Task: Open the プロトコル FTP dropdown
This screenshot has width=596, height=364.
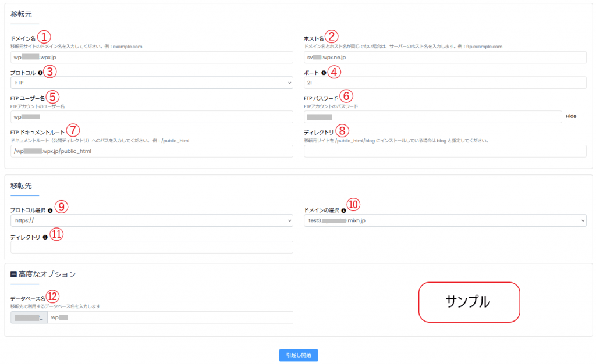Action: 151,83
